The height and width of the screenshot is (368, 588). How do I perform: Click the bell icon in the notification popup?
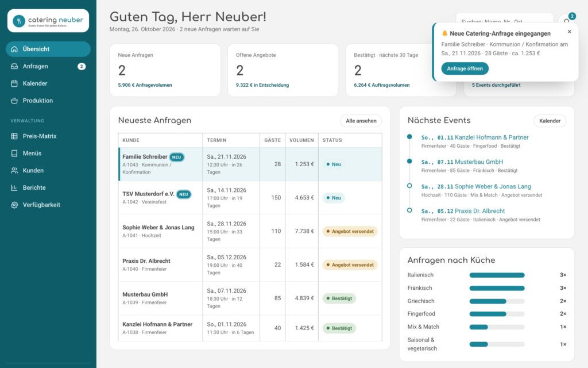[445, 33]
